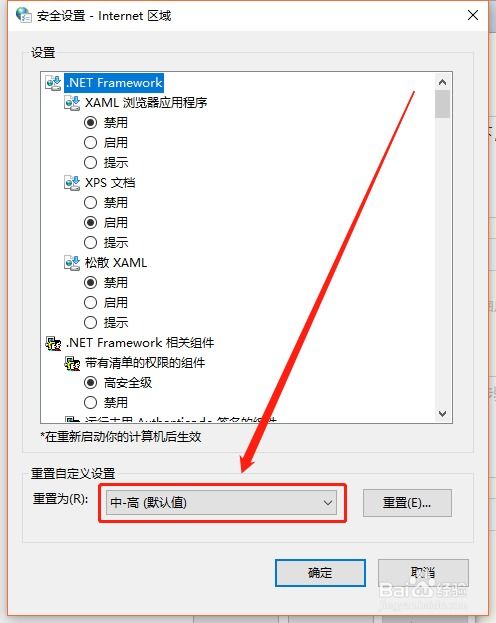496x623 pixels.
Task: Select the .NET Framework 相关组件 heading
Action: coord(140,342)
